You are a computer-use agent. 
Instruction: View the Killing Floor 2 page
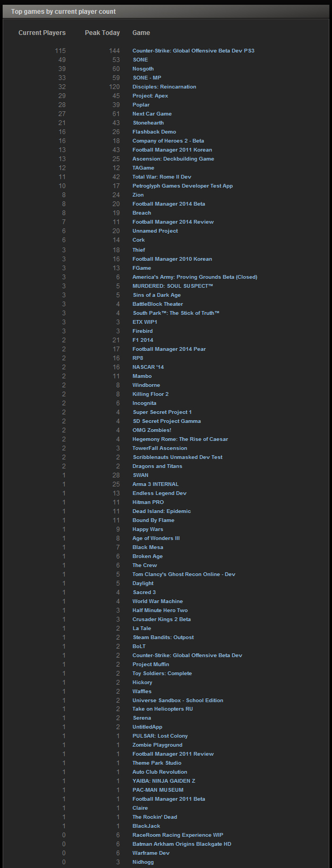tap(152, 394)
